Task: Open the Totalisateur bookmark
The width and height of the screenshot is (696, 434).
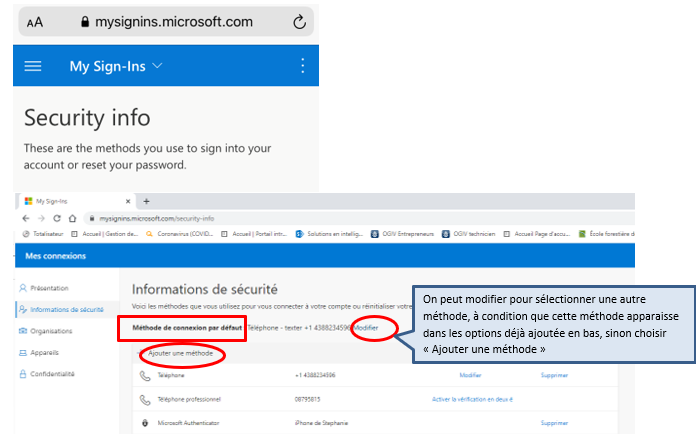Action: (43, 234)
